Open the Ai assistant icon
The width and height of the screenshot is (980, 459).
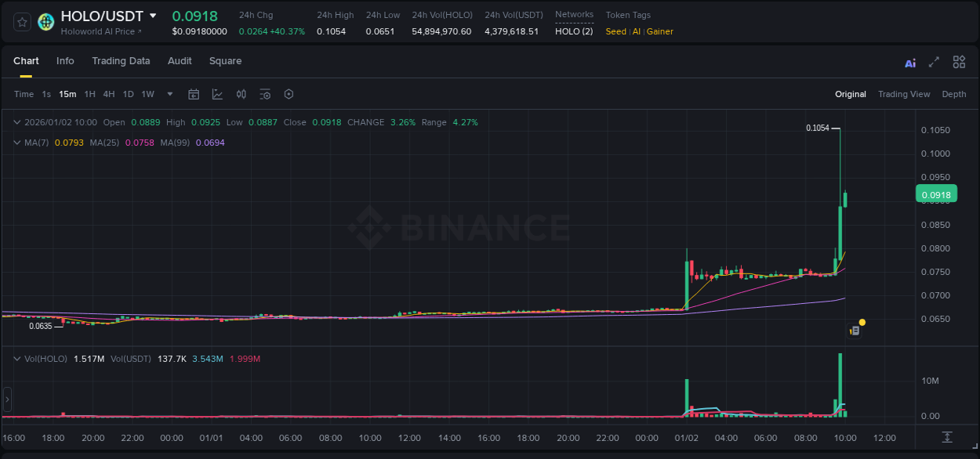click(909, 62)
